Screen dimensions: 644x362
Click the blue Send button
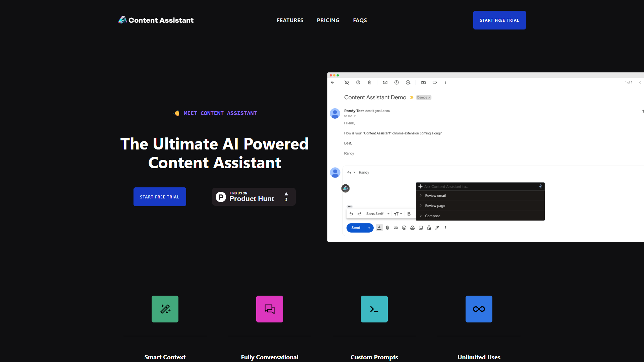(x=356, y=228)
